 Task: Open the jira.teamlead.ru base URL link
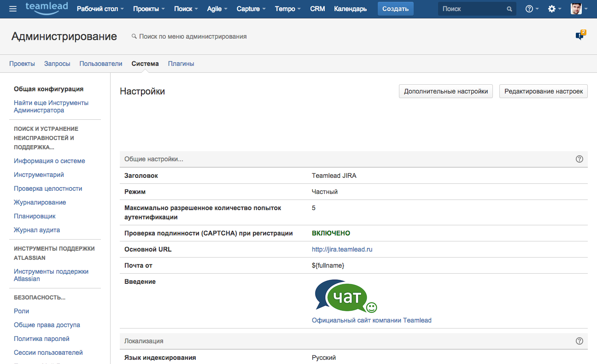tap(342, 249)
